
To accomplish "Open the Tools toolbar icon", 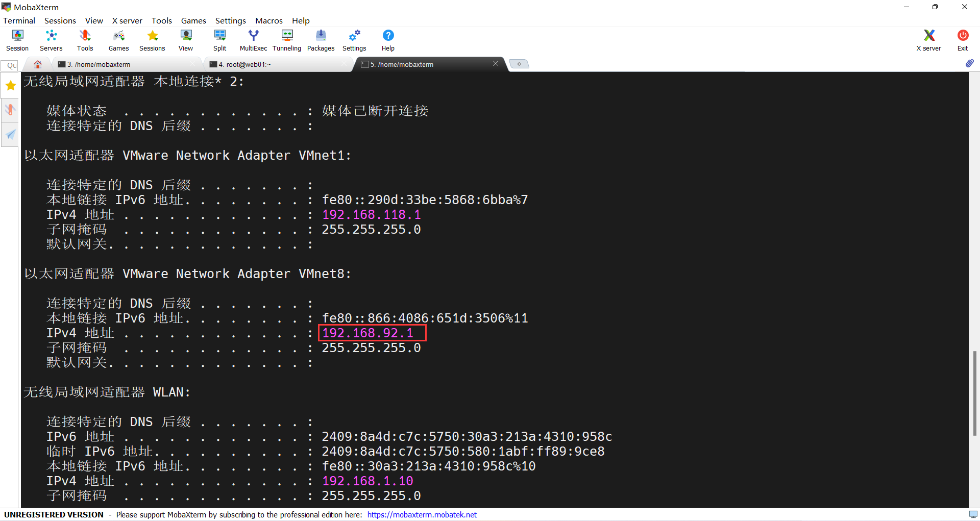I will [85, 40].
